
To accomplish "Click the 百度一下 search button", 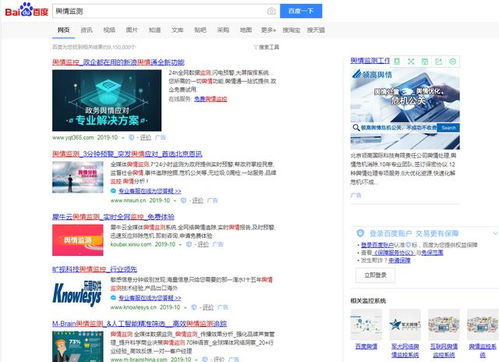I will pyautogui.click(x=301, y=11).
